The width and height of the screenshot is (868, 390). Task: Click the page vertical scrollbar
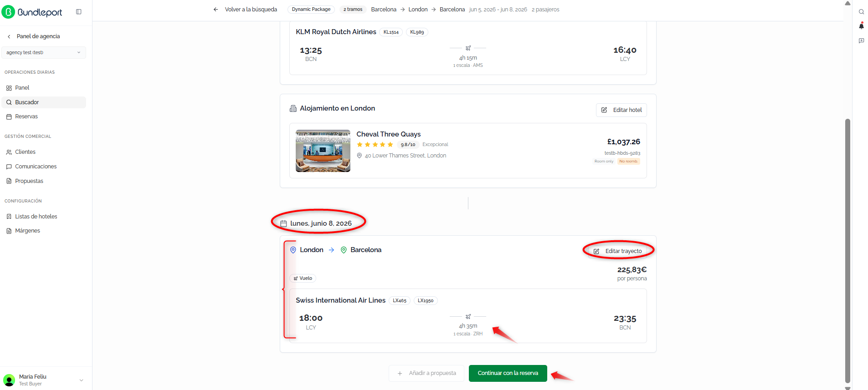pyautogui.click(x=847, y=250)
